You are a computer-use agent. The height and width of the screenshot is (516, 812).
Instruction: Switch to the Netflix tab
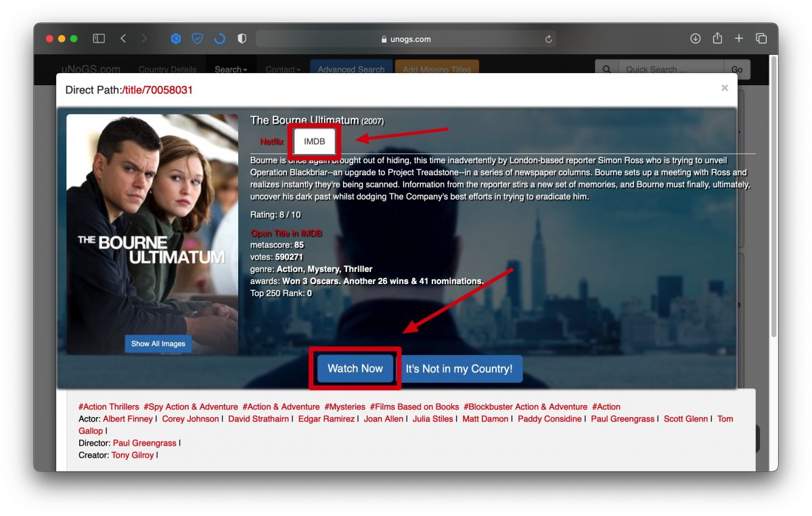coord(272,142)
